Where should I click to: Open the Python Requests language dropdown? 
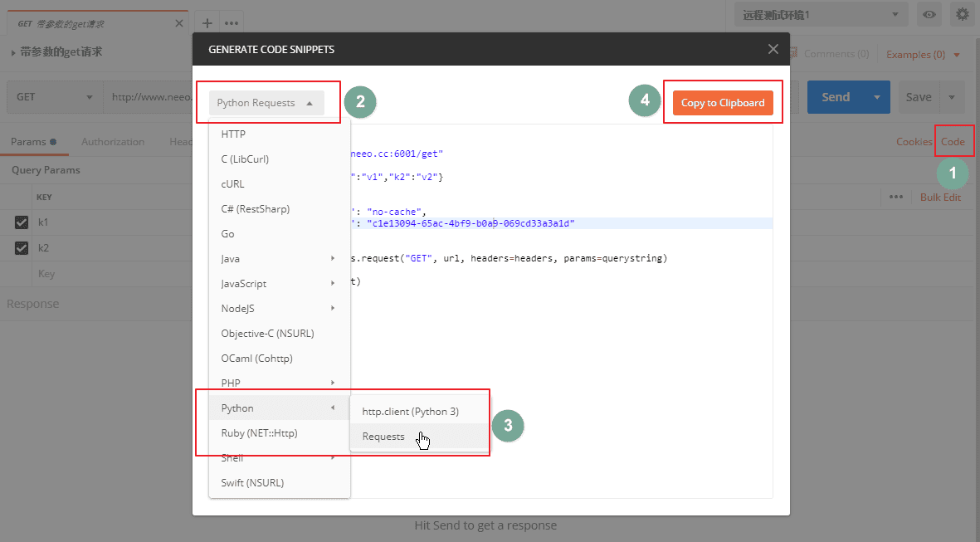[267, 103]
